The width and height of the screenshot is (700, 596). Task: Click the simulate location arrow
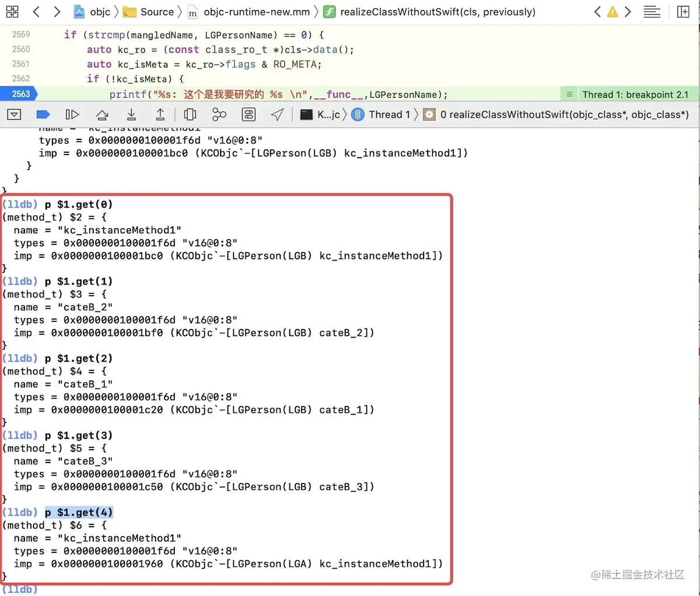coord(278,115)
